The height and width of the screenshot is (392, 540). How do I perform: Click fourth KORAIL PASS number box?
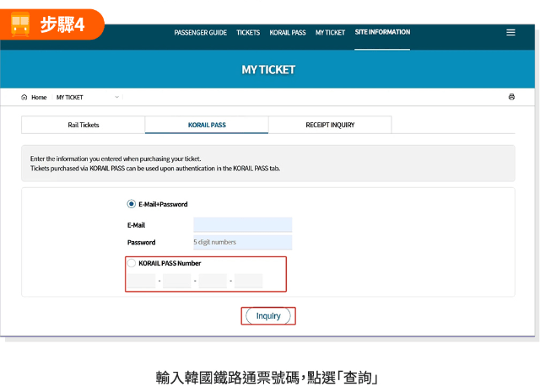click(x=249, y=281)
